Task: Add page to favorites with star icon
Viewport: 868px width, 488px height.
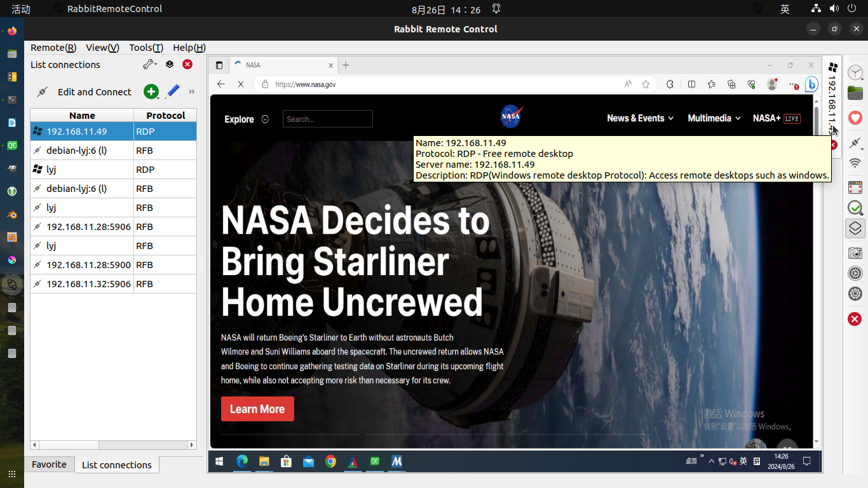Action: pyautogui.click(x=646, y=84)
